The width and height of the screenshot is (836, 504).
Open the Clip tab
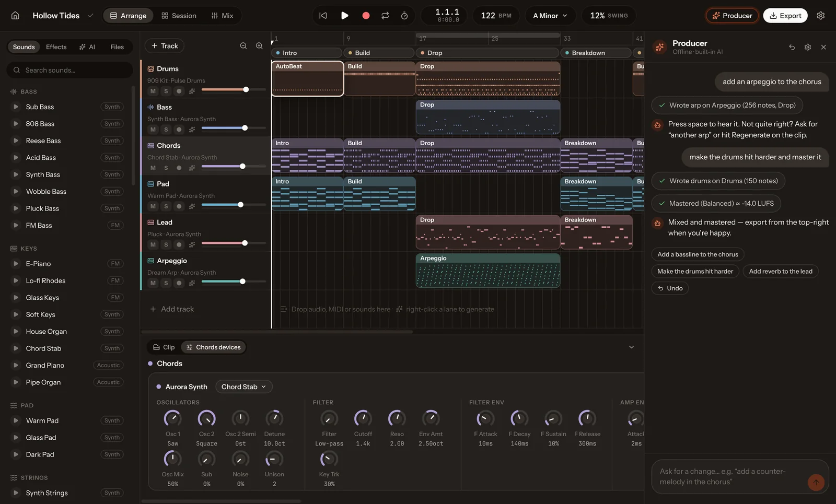coord(164,347)
